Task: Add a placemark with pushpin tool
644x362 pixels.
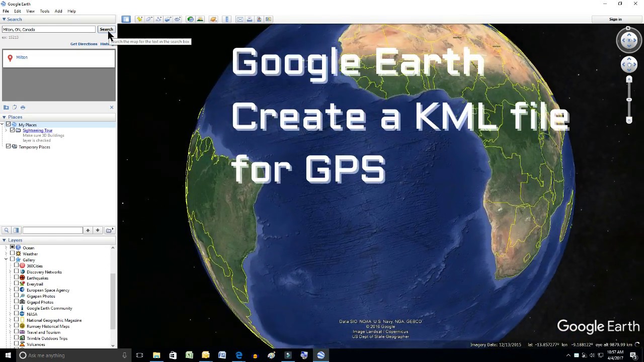Action: click(139, 19)
